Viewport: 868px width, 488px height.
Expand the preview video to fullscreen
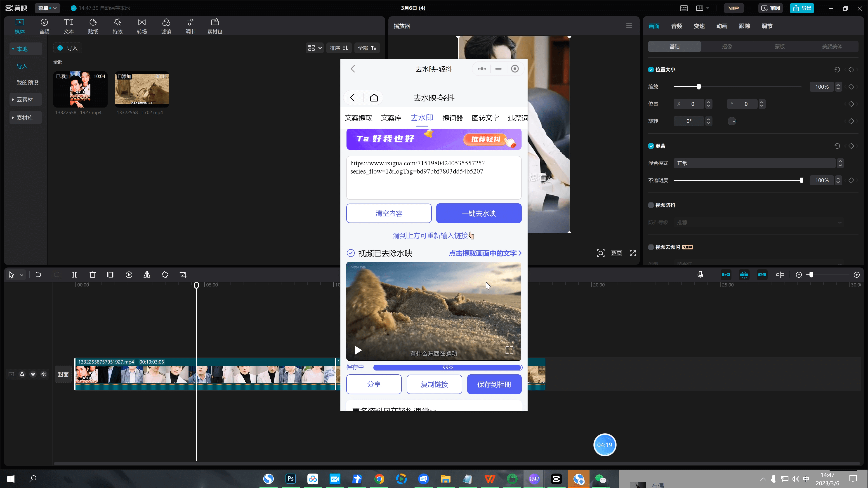(x=509, y=350)
